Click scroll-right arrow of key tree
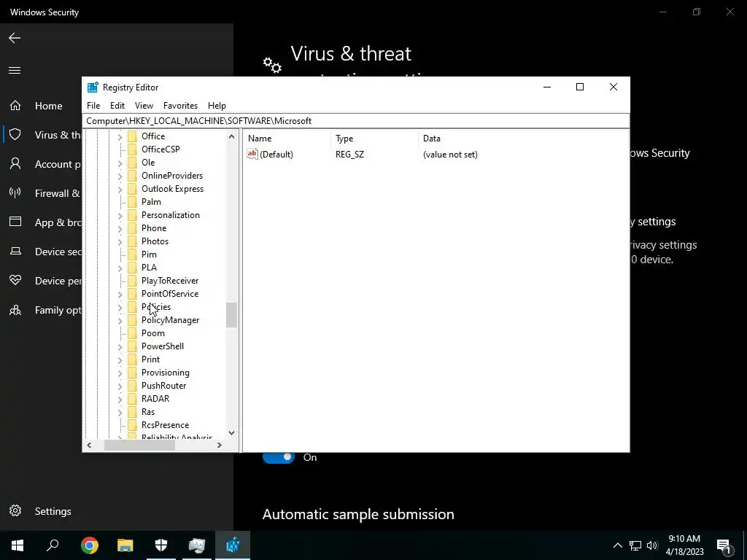Viewport: 747px width, 560px height. click(x=219, y=446)
